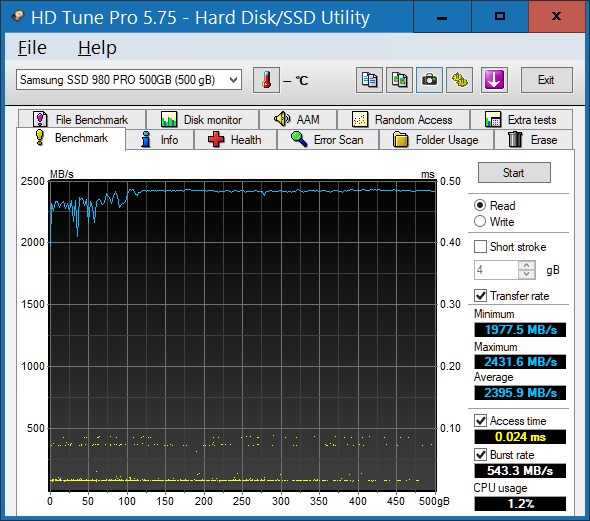Increase short stroke value with up arrow
Viewport: 590px width, 521px height.
[x=527, y=265]
